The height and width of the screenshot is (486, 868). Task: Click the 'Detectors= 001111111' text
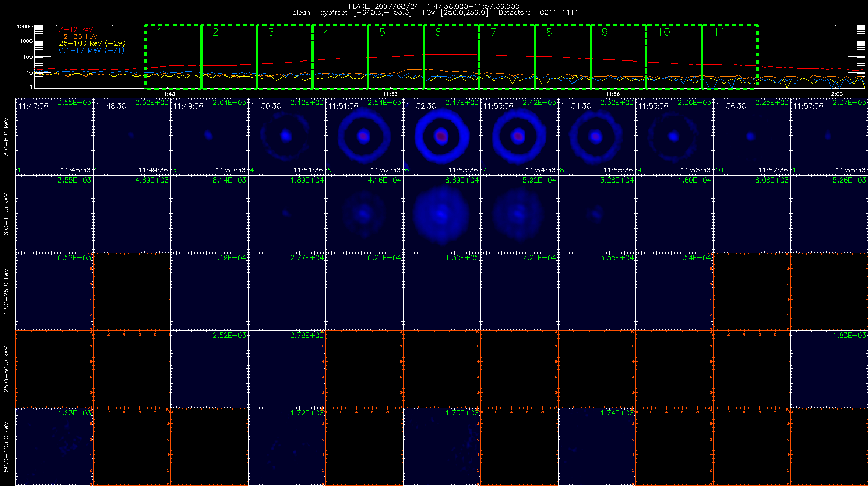tap(538, 13)
